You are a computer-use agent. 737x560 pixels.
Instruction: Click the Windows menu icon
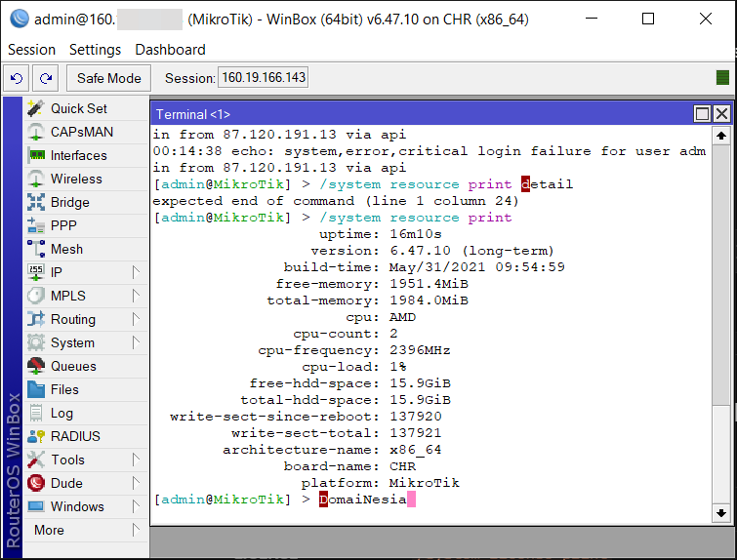point(36,506)
